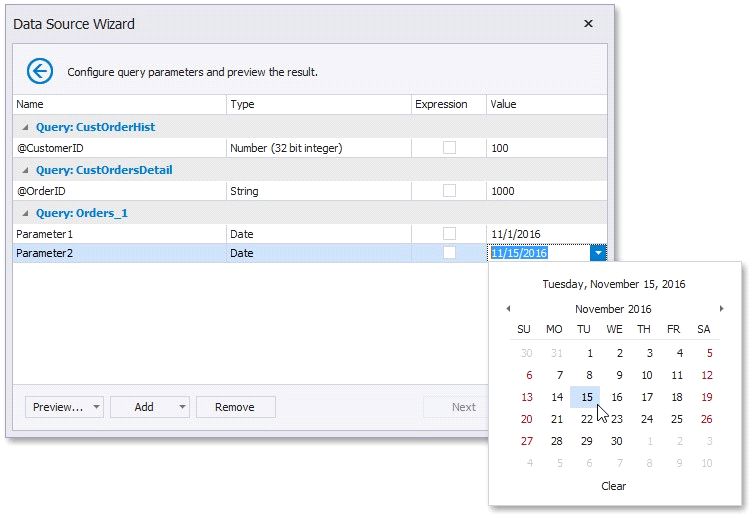Check Expression box for Parameter1
The image size is (753, 518).
coord(449,233)
